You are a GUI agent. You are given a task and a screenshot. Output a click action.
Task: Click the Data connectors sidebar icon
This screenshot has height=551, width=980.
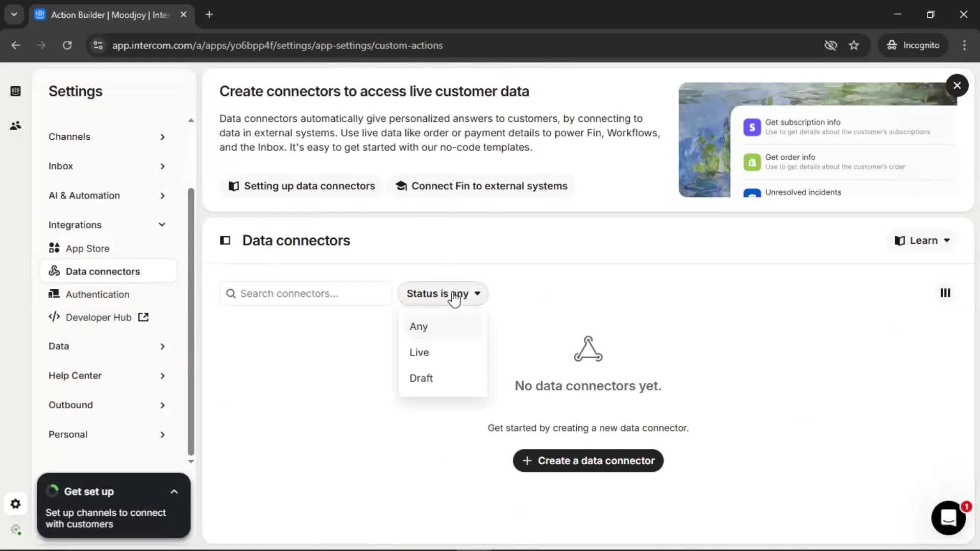54,271
